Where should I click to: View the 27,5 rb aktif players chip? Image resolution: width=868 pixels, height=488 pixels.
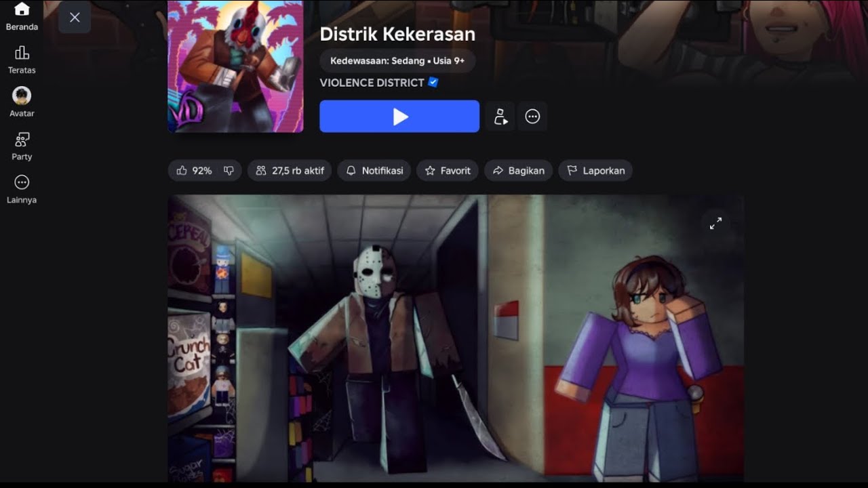click(x=290, y=171)
